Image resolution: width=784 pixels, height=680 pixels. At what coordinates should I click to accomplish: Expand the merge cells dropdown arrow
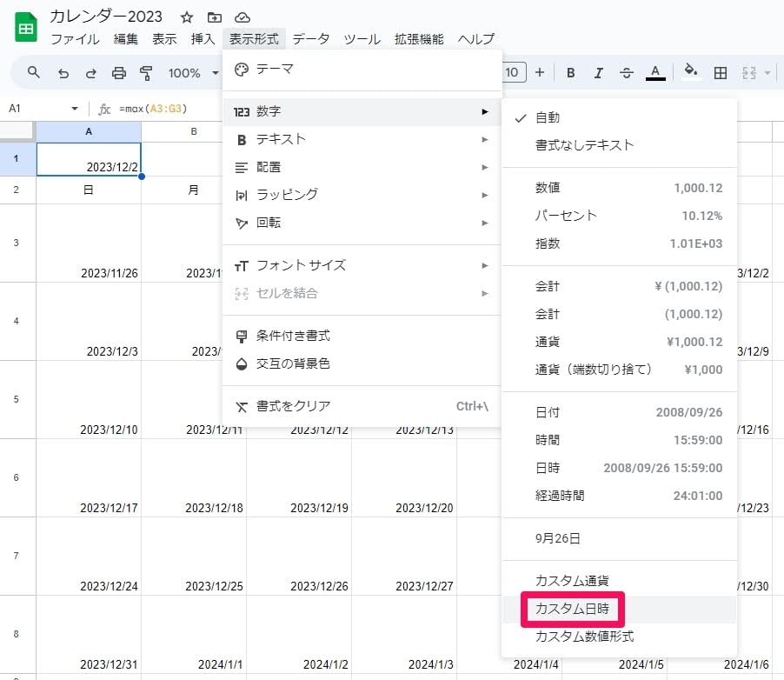tap(767, 73)
